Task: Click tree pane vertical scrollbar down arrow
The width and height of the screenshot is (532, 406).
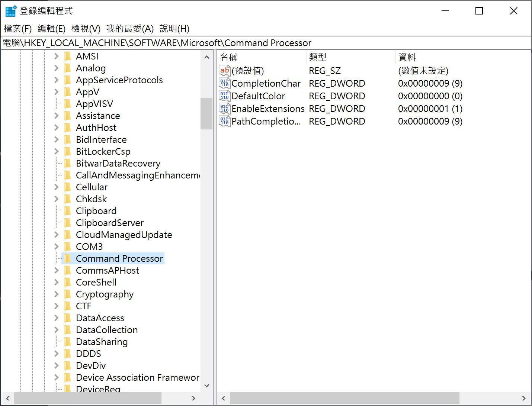Action: click(206, 386)
